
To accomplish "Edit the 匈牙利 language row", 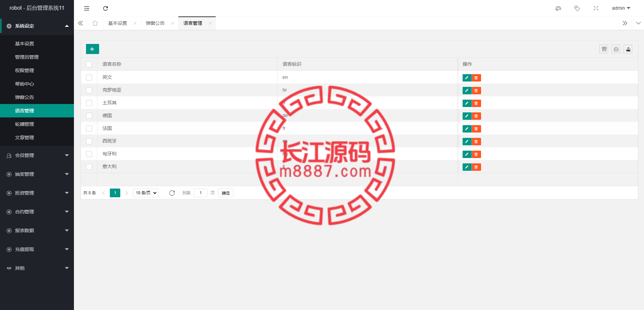I will coord(467,154).
